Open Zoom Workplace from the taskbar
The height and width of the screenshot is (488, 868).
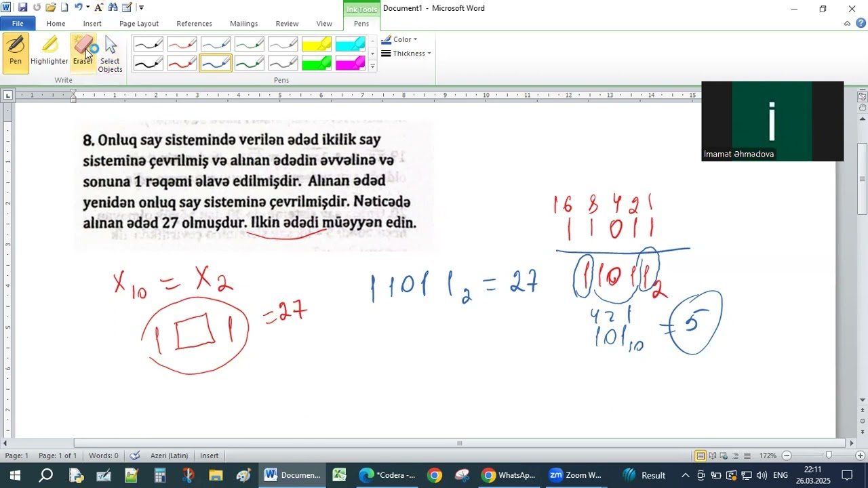576,475
